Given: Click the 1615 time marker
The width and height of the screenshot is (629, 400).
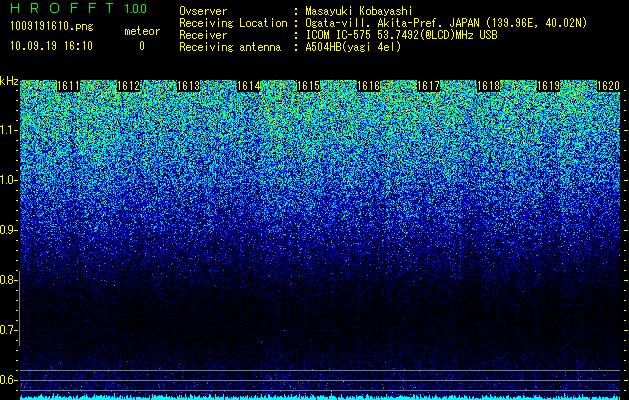Looking at the screenshot, I should pos(308,86).
